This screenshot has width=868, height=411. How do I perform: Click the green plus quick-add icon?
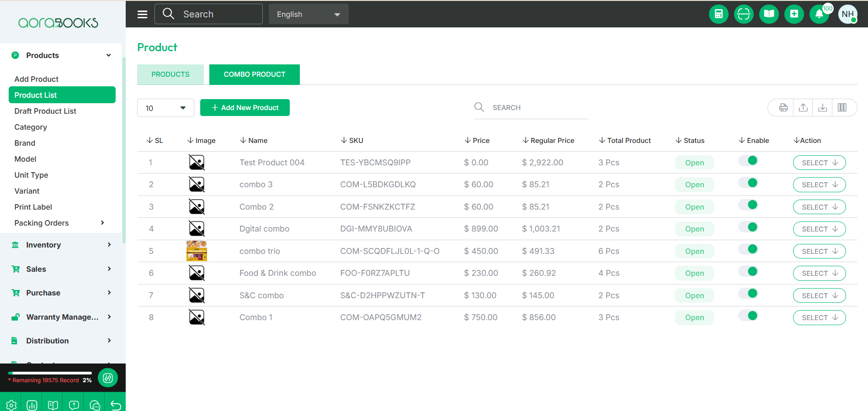click(794, 14)
